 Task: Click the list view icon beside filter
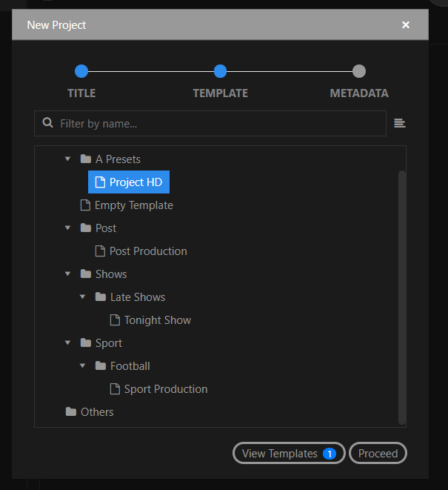point(400,123)
